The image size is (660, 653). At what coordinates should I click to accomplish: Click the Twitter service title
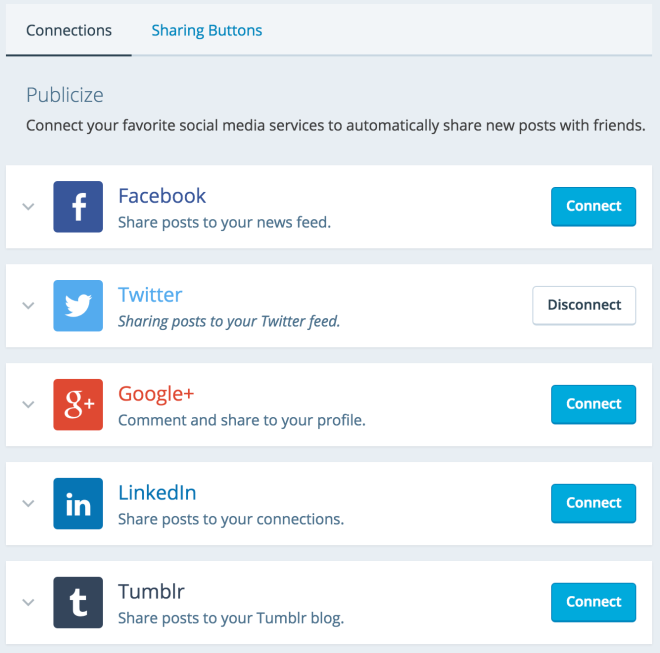(x=150, y=295)
